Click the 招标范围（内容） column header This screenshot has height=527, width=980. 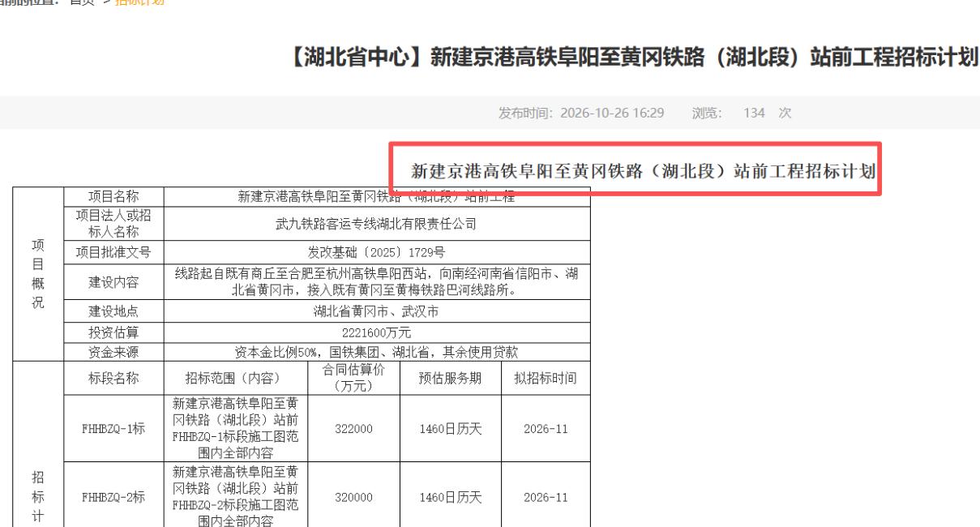236,378
